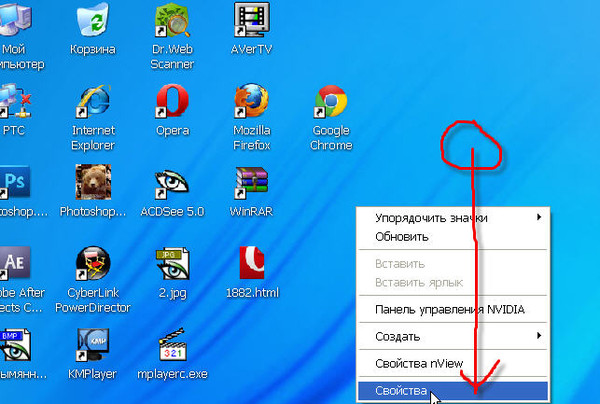Click the Google Chrome desktop icon

(x=331, y=101)
